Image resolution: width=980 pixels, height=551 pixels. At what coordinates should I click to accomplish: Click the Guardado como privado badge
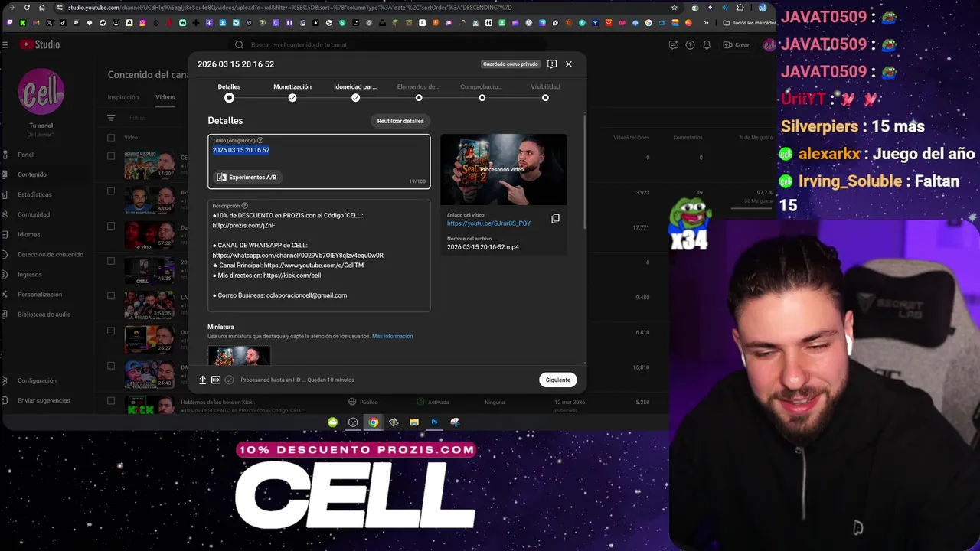(511, 64)
